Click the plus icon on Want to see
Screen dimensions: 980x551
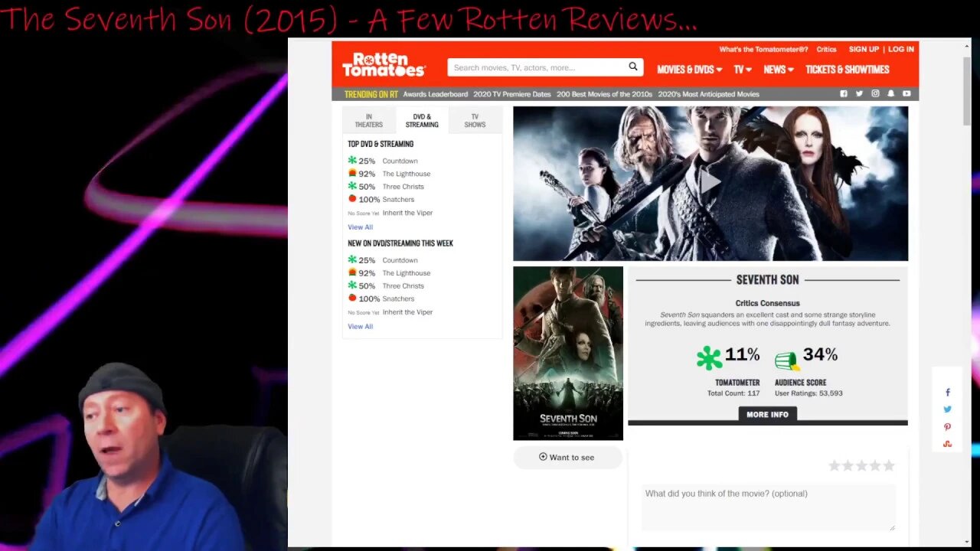(543, 457)
